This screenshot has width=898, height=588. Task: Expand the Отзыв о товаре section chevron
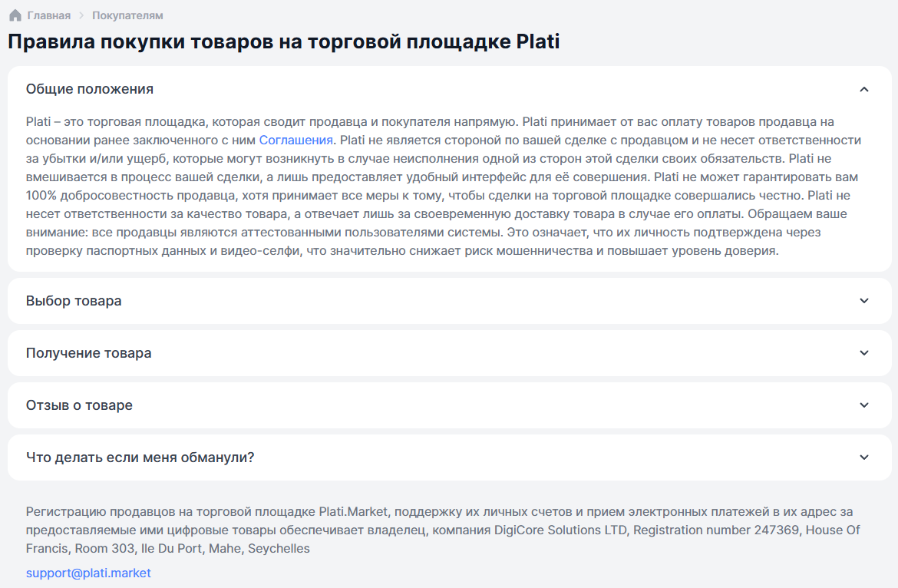[x=864, y=405]
